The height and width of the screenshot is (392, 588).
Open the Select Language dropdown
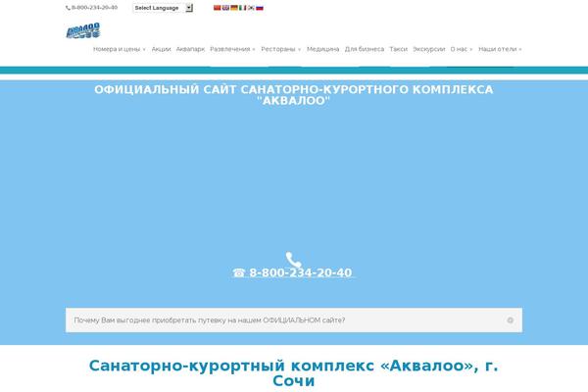(163, 8)
